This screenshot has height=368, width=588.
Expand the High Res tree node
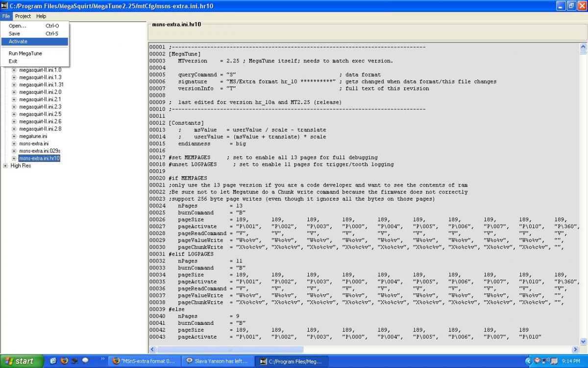(x=5, y=166)
